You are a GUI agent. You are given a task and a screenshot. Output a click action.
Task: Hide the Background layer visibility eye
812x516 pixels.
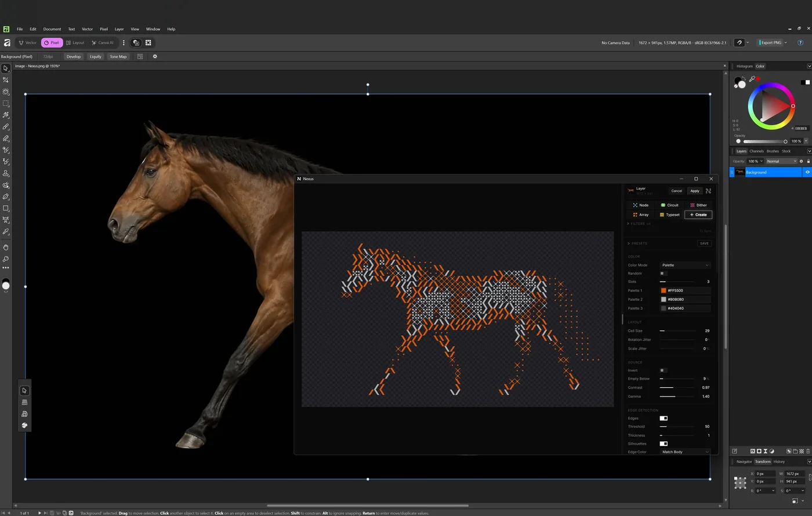point(807,172)
